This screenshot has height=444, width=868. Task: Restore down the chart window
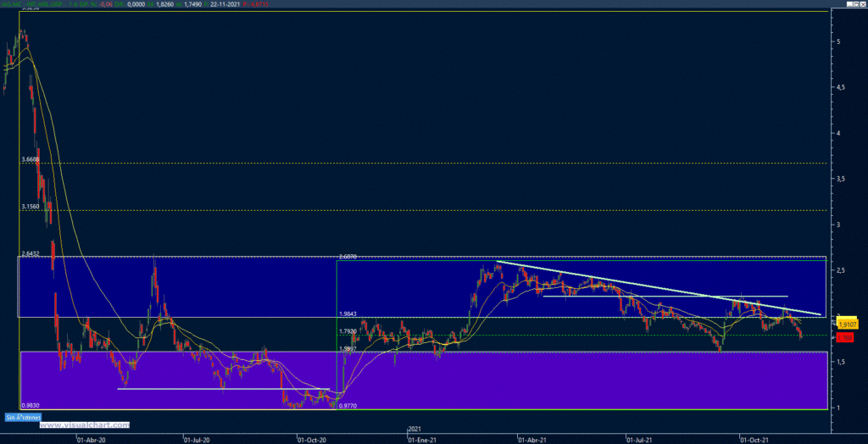(x=856, y=4)
